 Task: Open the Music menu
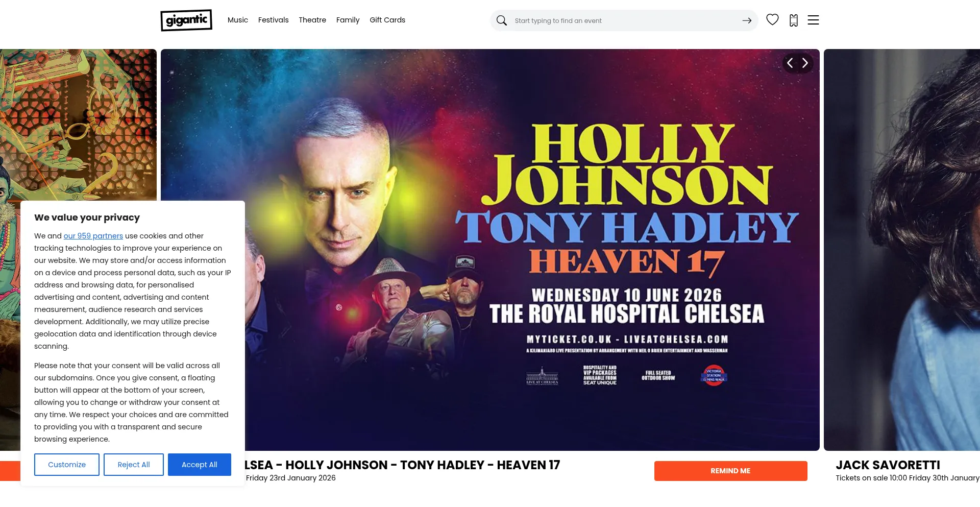tap(238, 20)
